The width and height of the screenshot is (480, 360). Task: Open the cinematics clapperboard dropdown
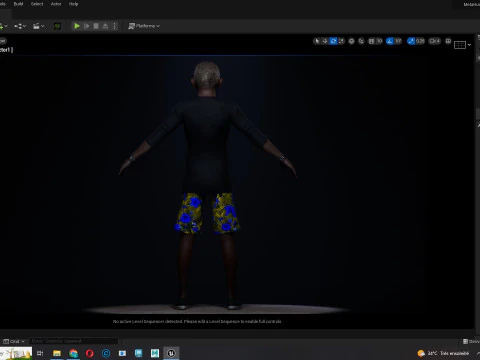point(39,26)
